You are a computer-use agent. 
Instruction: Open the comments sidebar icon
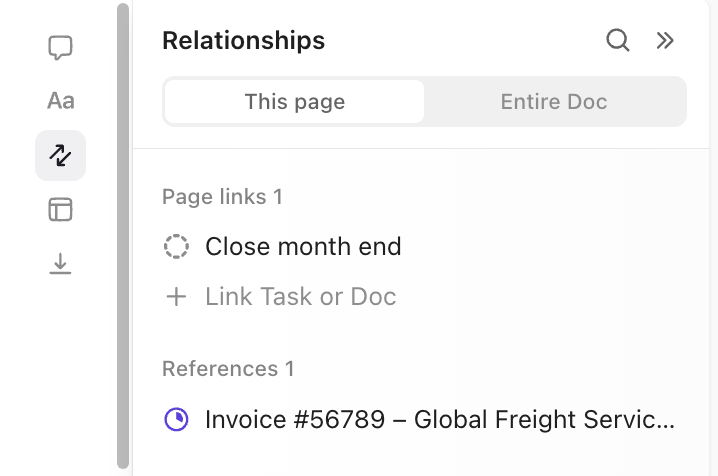pos(60,48)
